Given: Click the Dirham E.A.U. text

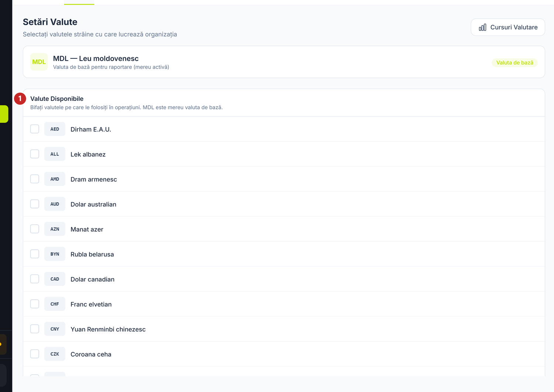Looking at the screenshot, I should click(91, 129).
